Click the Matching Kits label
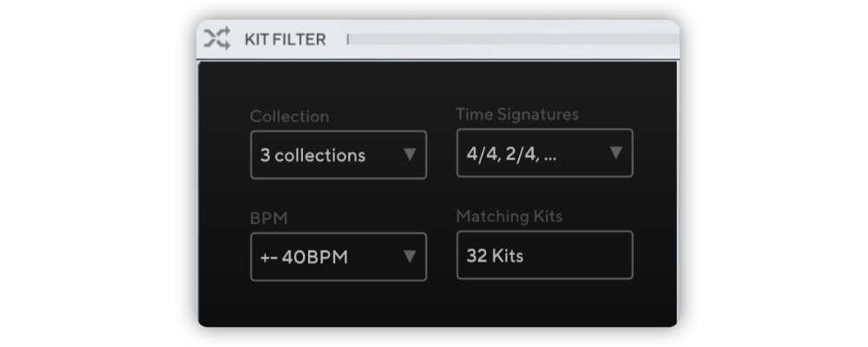868x347 pixels. click(x=510, y=216)
